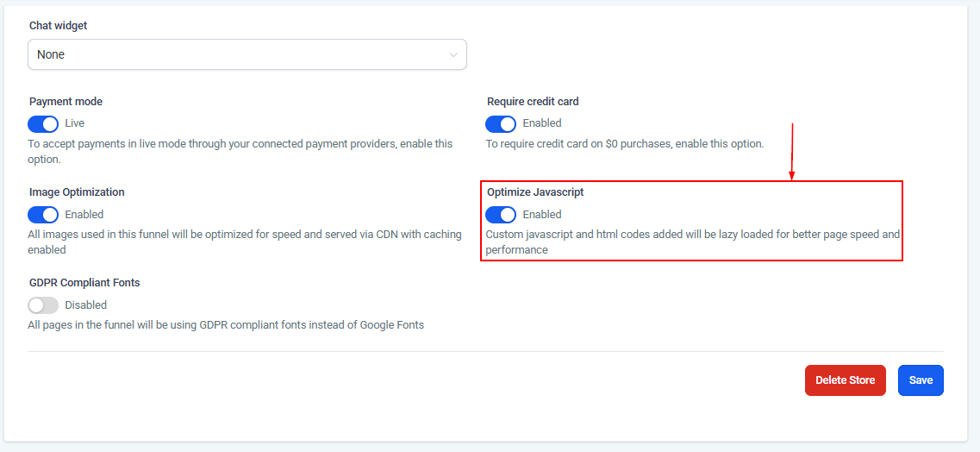Click the "Disabled" label beside GDPR toggle

[x=86, y=305]
